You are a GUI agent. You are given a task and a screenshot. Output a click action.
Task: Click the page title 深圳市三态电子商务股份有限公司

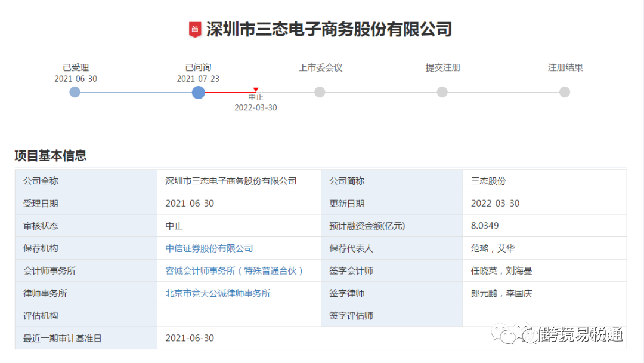tap(329, 30)
